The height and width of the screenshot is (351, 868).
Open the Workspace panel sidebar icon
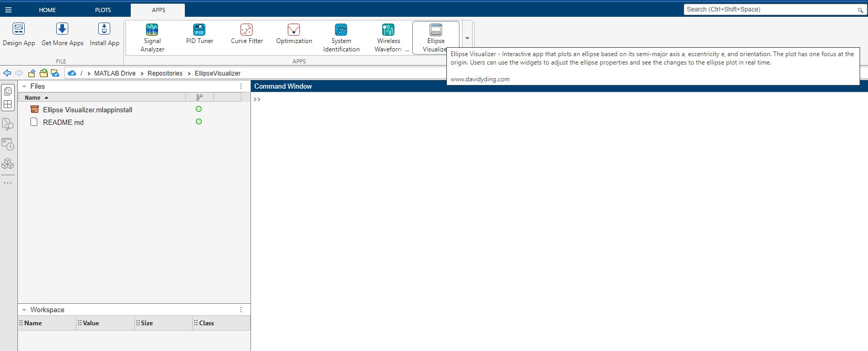pos(8,104)
